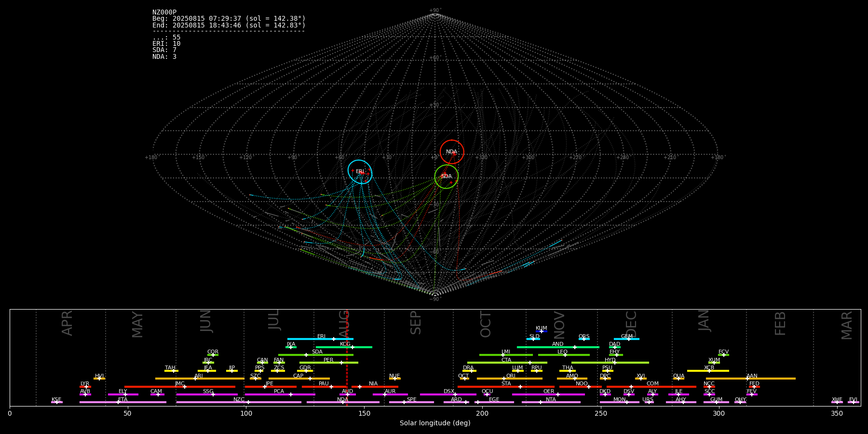
Task: Select the 'NDA: 3' count in legend
Action: click(x=164, y=56)
